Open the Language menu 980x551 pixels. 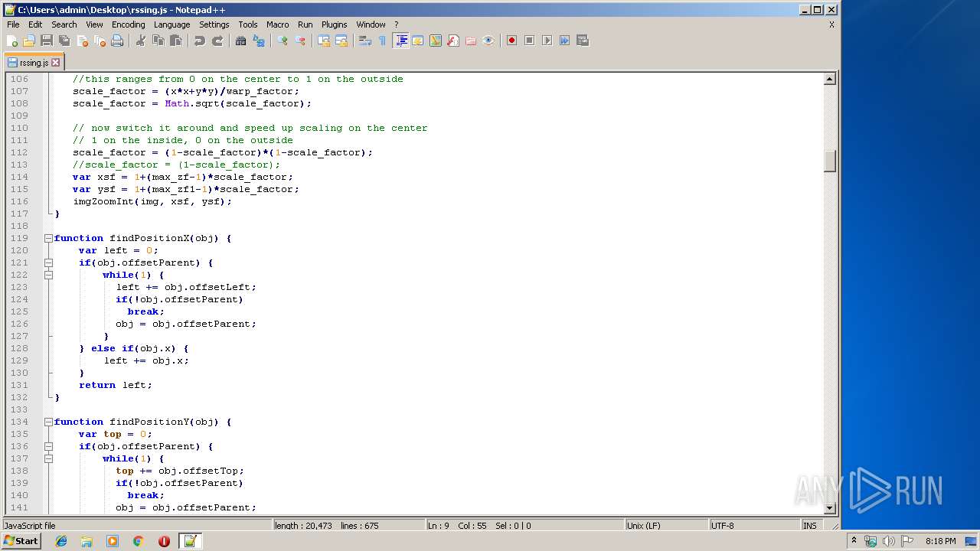pos(171,24)
